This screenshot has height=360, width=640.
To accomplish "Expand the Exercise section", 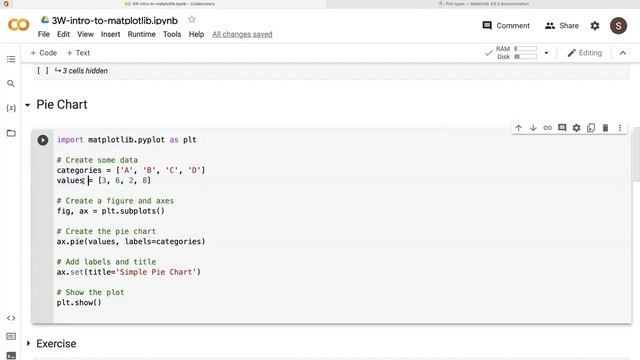I will point(28,344).
